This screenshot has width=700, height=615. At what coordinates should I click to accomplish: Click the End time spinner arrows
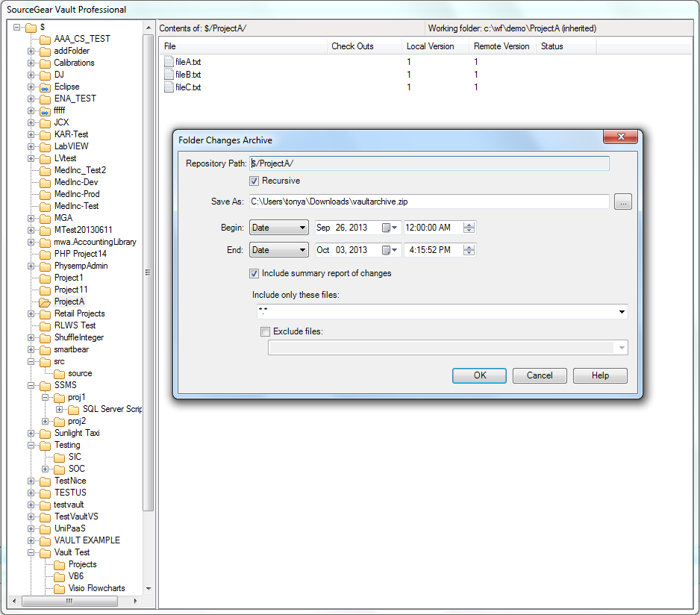(469, 250)
